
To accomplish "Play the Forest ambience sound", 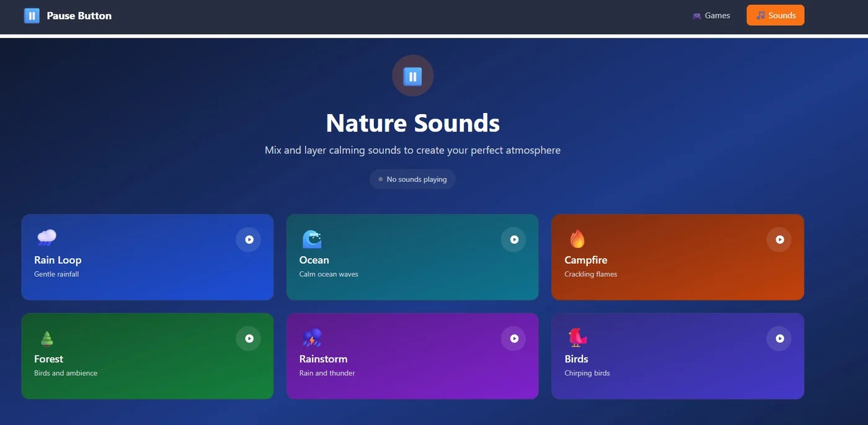I will (x=249, y=338).
